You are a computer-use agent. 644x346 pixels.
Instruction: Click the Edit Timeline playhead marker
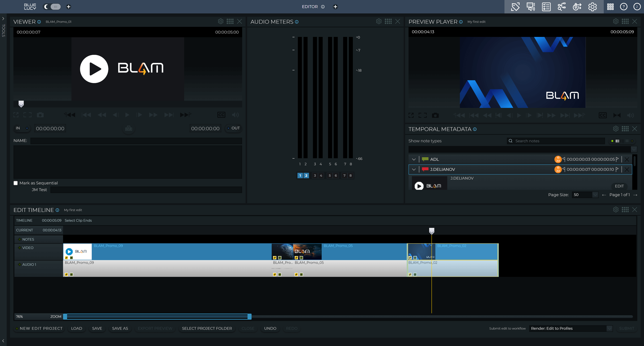tap(432, 231)
